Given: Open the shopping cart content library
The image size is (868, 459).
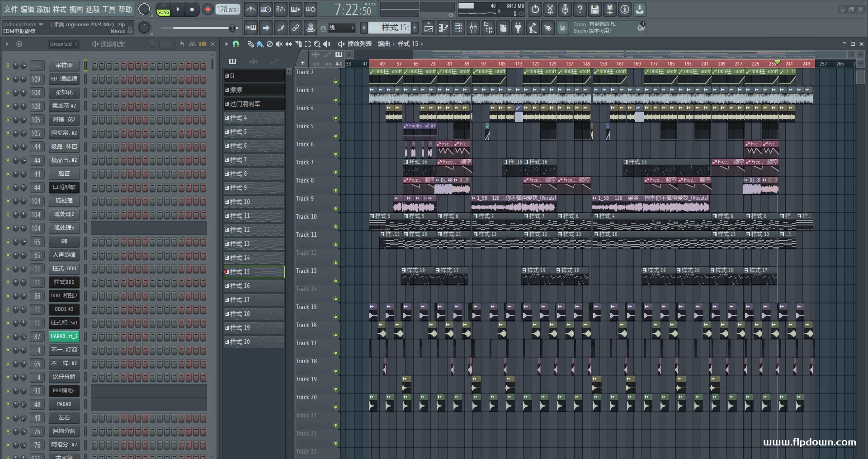Looking at the screenshot, I should click(x=562, y=28).
